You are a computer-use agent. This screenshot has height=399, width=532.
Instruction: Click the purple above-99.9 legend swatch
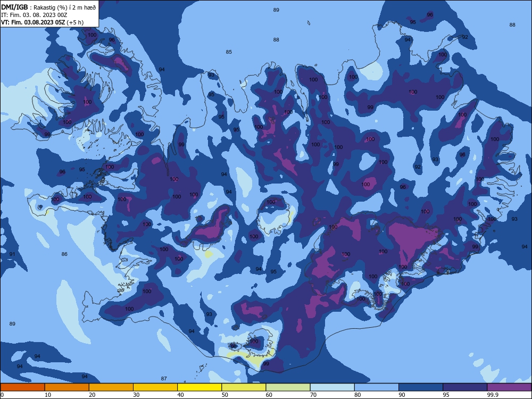[509, 387]
